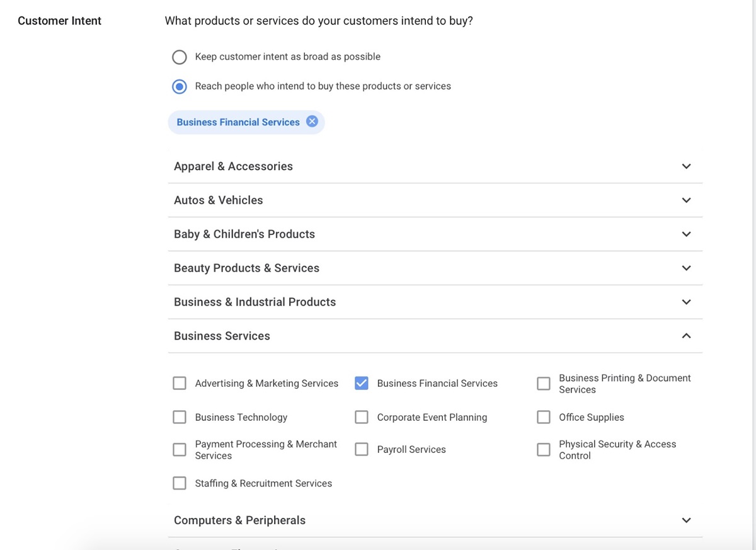Select 'Keep customer intent as broad as possible'
The height and width of the screenshot is (550, 756).
[180, 57]
